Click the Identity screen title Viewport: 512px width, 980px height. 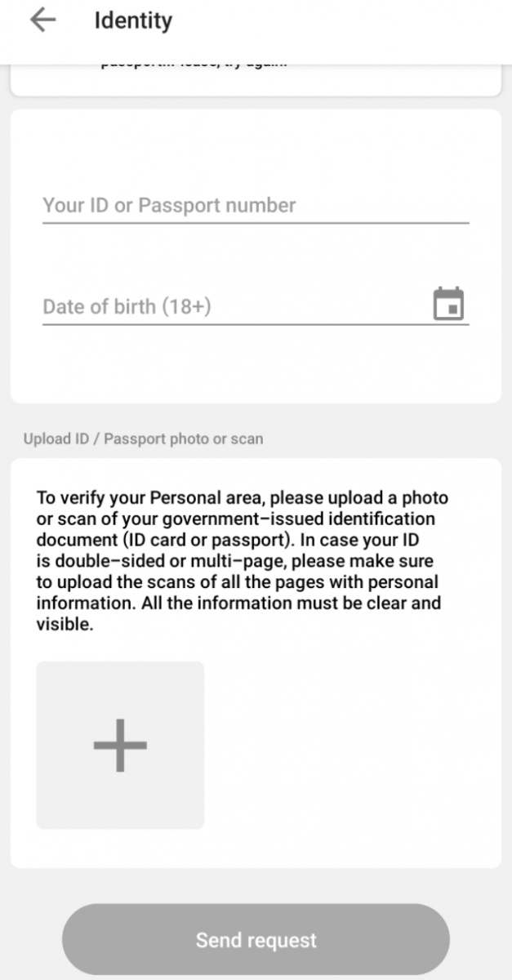click(133, 20)
